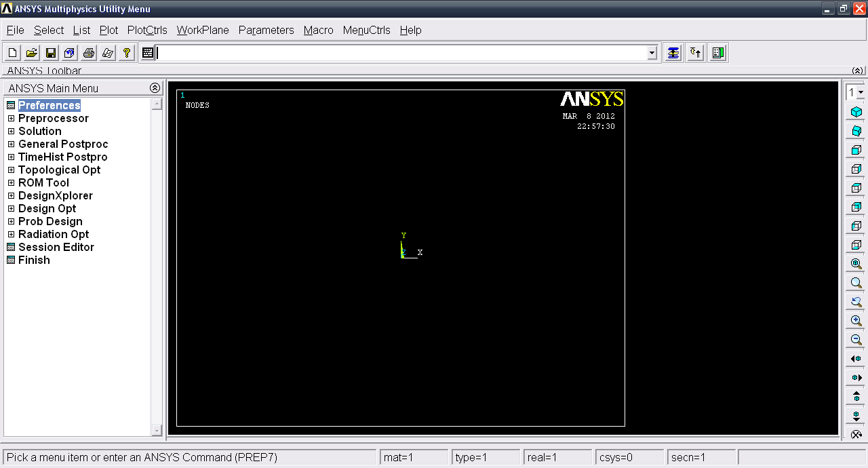Click into the ANSYS command input field
Viewport: 868px width, 468px height.
coord(401,53)
